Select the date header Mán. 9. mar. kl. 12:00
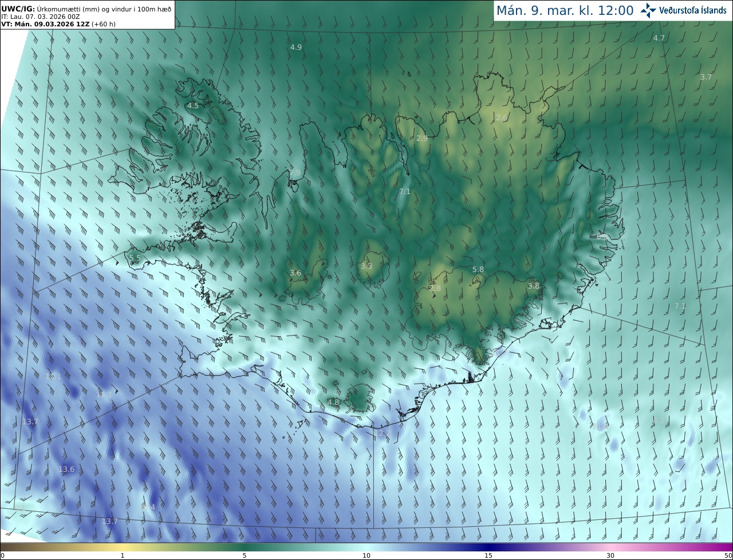The height and width of the screenshot is (560, 733). pyautogui.click(x=565, y=10)
